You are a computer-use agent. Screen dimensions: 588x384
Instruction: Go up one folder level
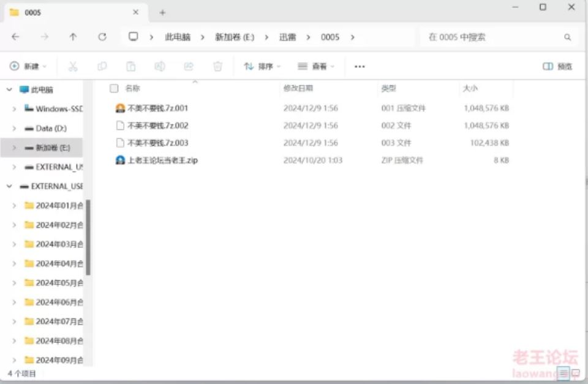pos(73,37)
